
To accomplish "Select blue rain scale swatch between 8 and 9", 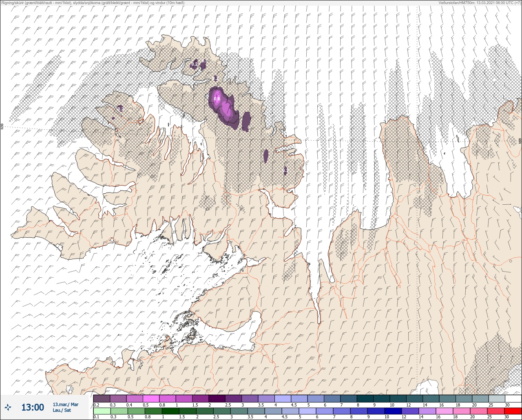I will [x=359, y=411].
